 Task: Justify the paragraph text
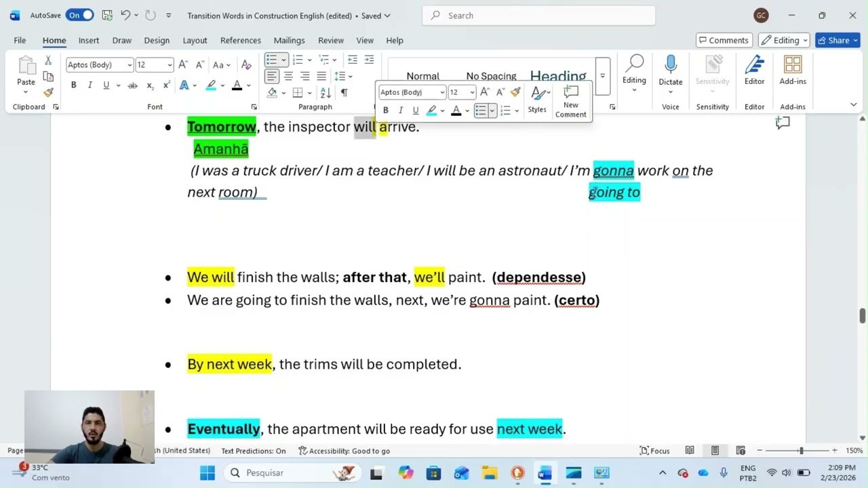321,76
